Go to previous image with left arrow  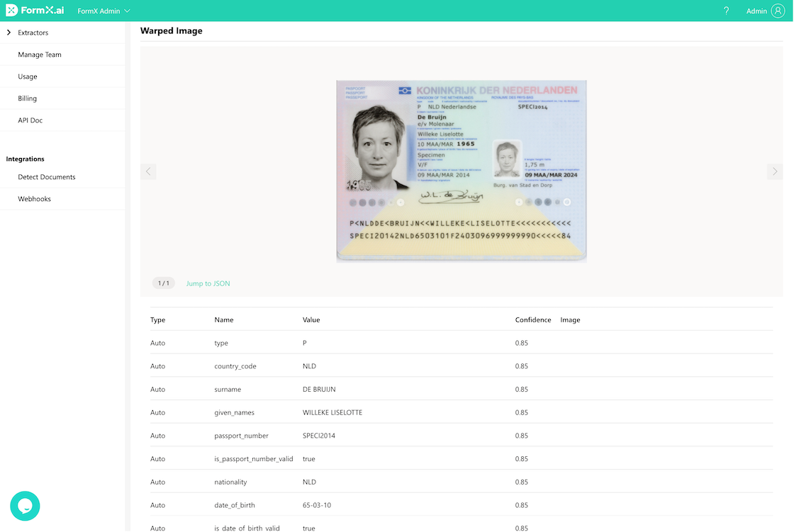(x=148, y=171)
